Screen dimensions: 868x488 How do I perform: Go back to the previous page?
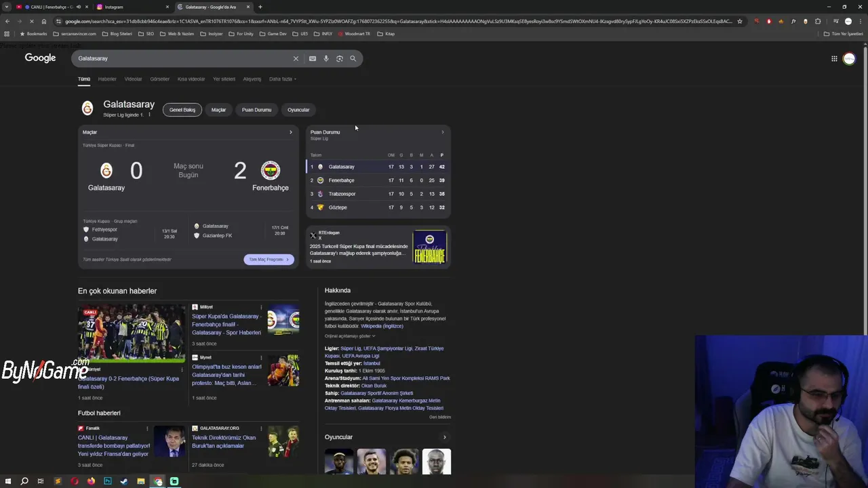(7, 21)
